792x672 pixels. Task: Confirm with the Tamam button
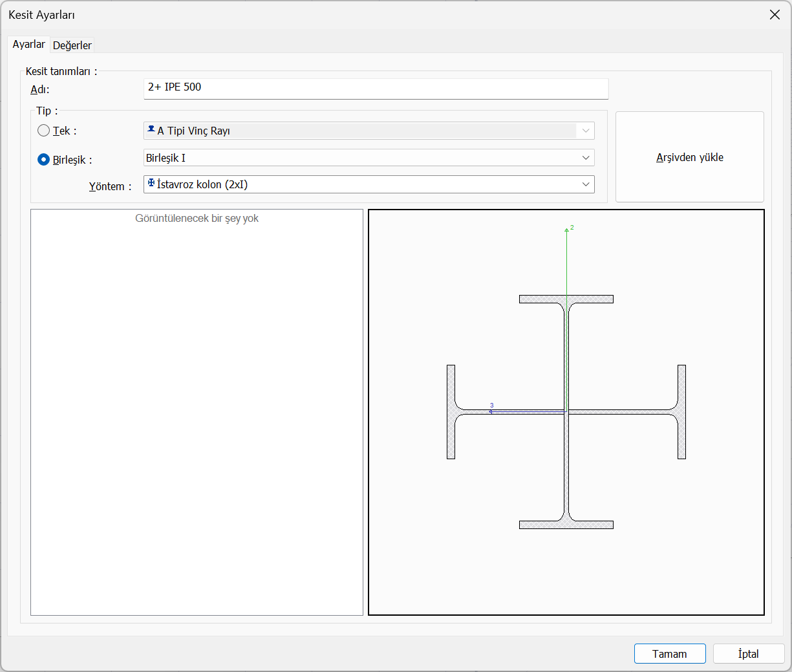pyautogui.click(x=669, y=654)
